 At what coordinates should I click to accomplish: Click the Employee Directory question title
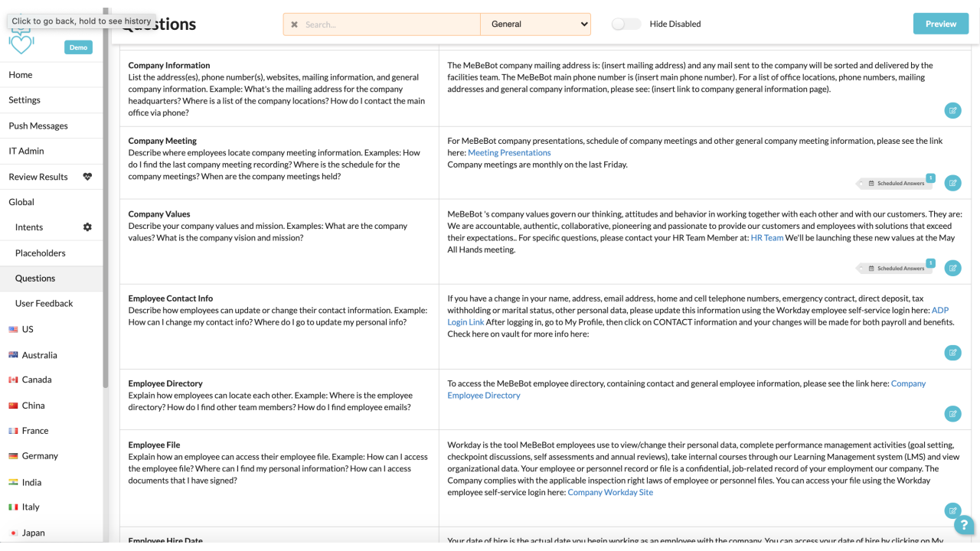[x=165, y=383]
